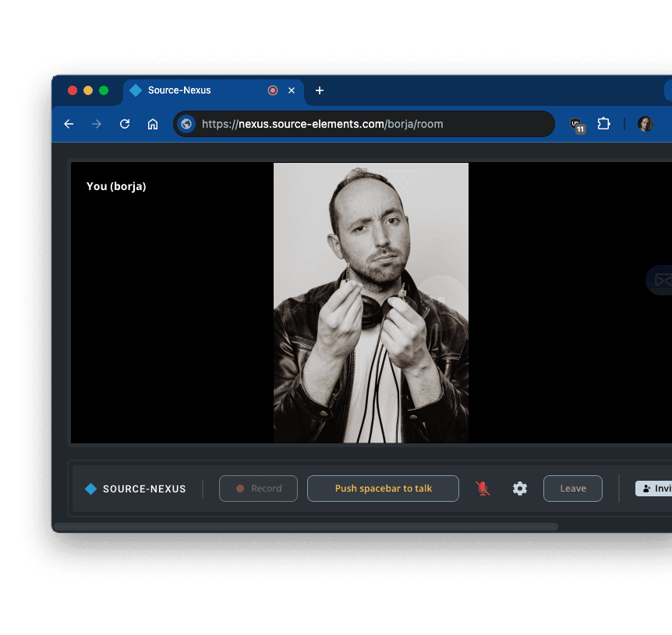
Task: Close the Source-Nexus tab
Action: [x=292, y=90]
